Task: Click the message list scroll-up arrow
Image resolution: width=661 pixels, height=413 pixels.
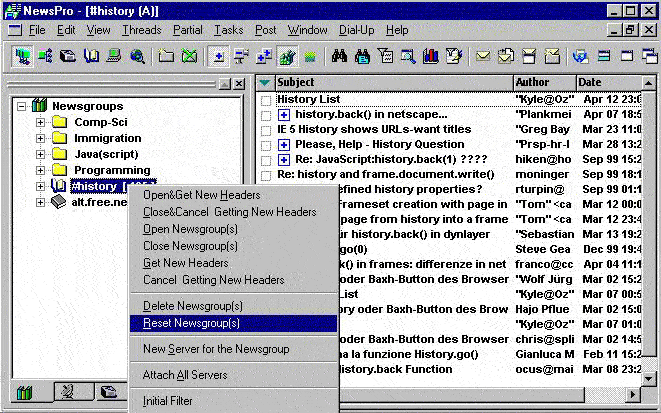Action: (x=648, y=83)
